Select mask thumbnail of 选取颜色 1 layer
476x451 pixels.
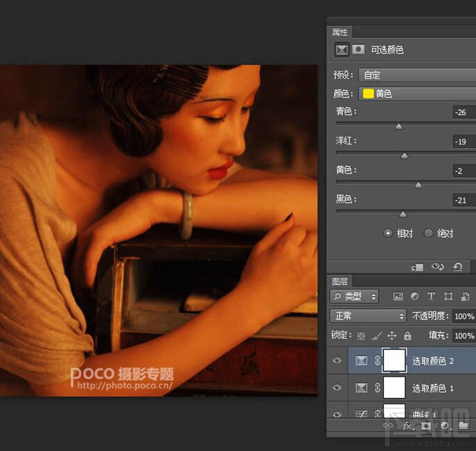pos(395,387)
